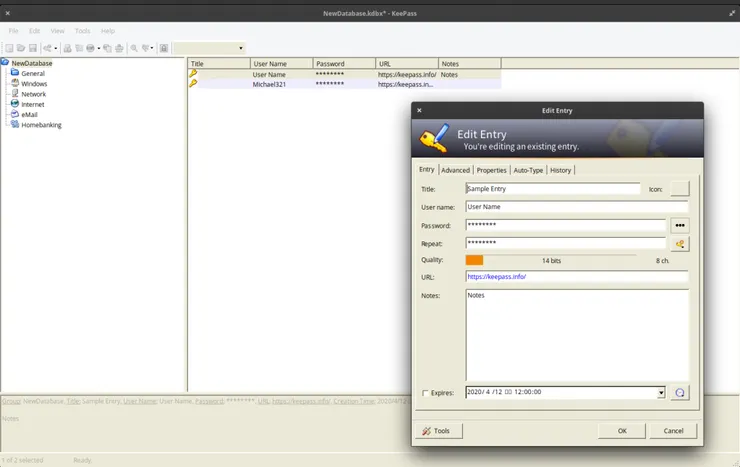Open the View menu
The image size is (740, 467).
click(58, 31)
